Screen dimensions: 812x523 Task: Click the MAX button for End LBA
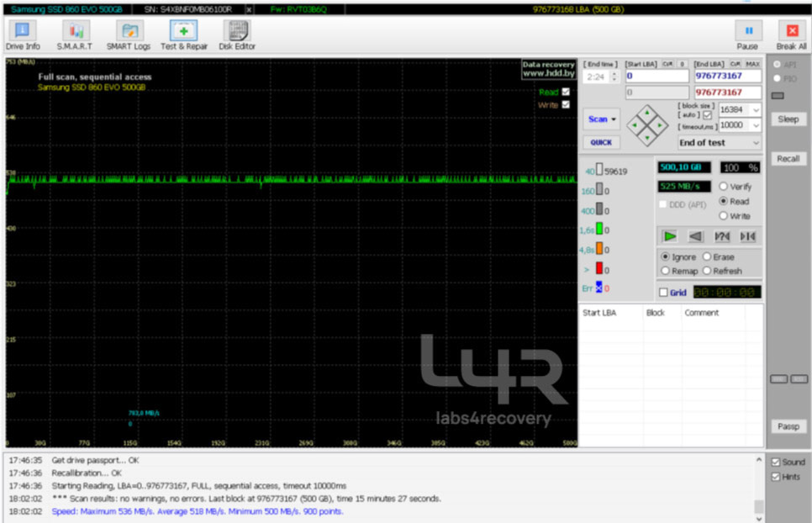(x=752, y=64)
